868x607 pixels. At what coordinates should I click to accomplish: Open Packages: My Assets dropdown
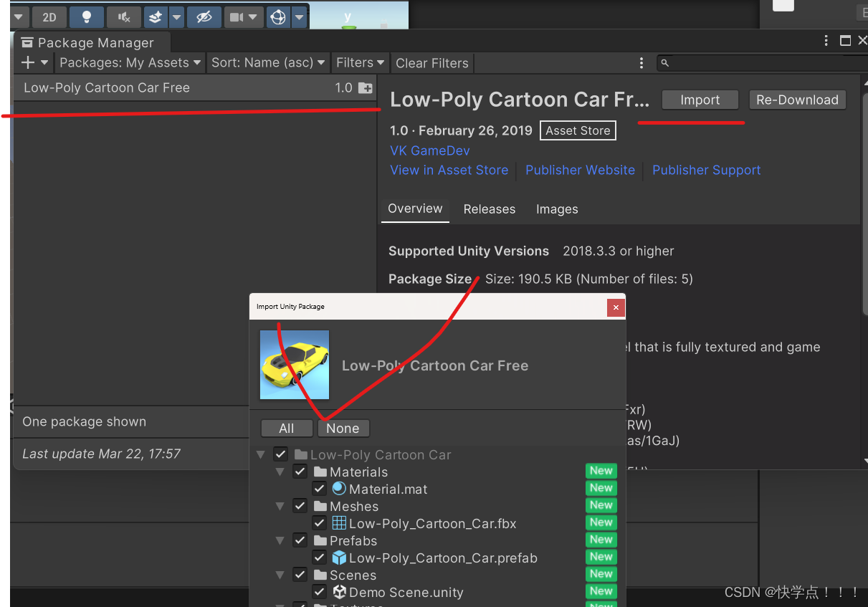click(130, 62)
